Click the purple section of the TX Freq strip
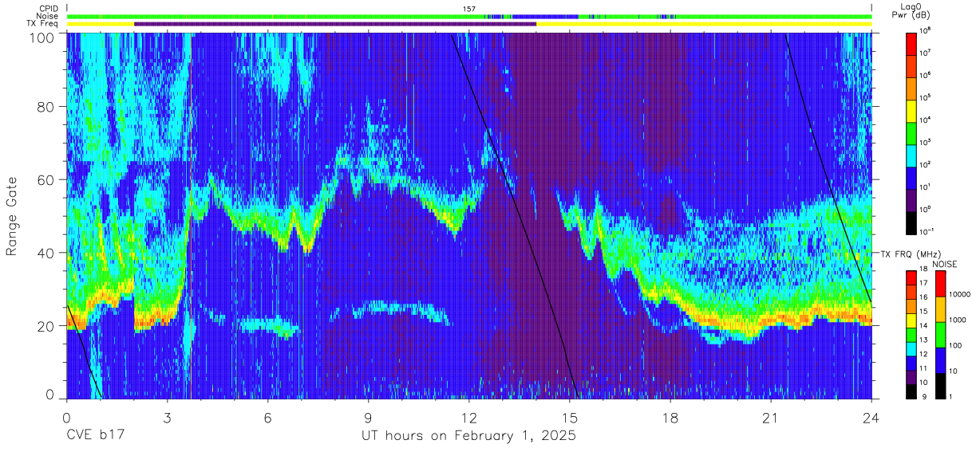This screenshot has width=980, height=452. coord(335,24)
